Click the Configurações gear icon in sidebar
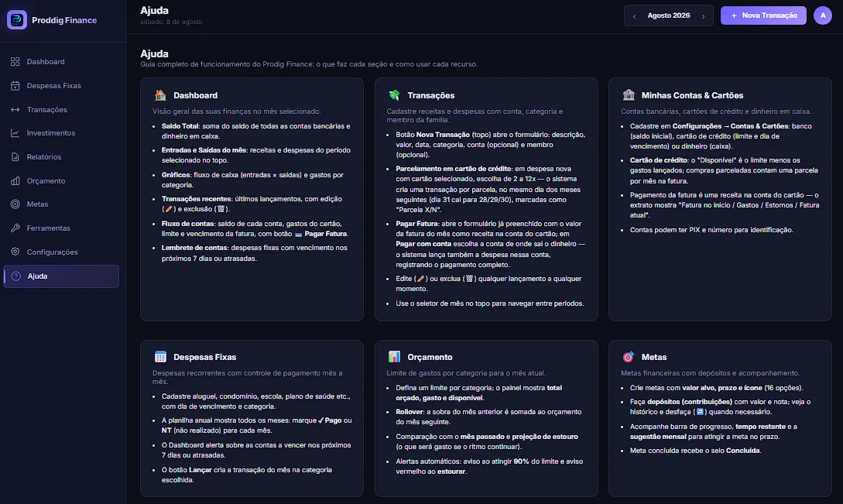Screen dimensions: 843x504 point(15,252)
